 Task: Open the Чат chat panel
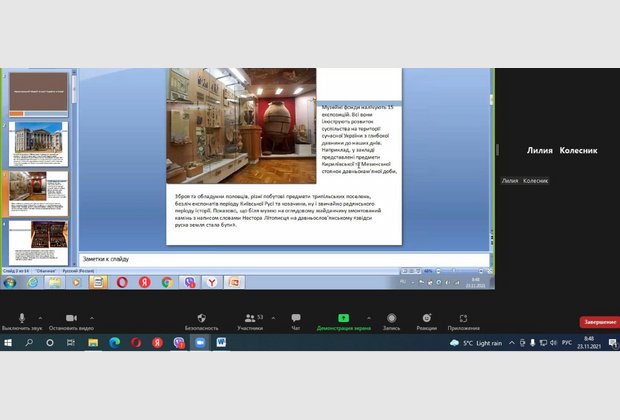click(x=295, y=318)
